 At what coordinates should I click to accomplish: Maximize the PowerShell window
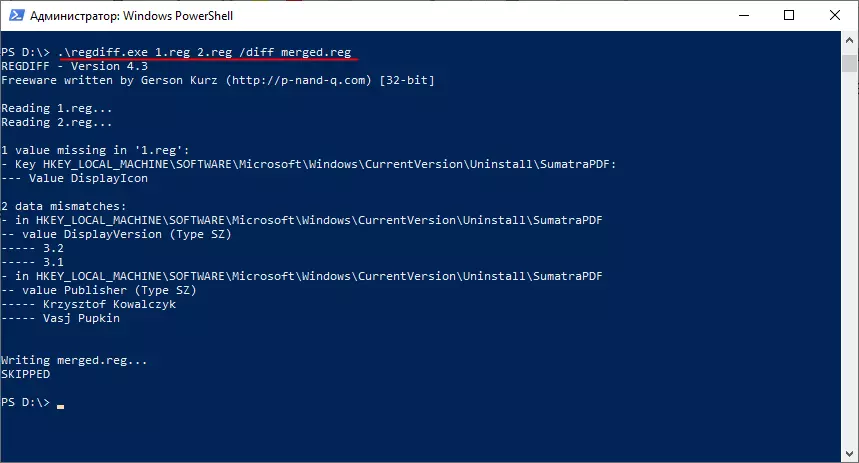790,15
